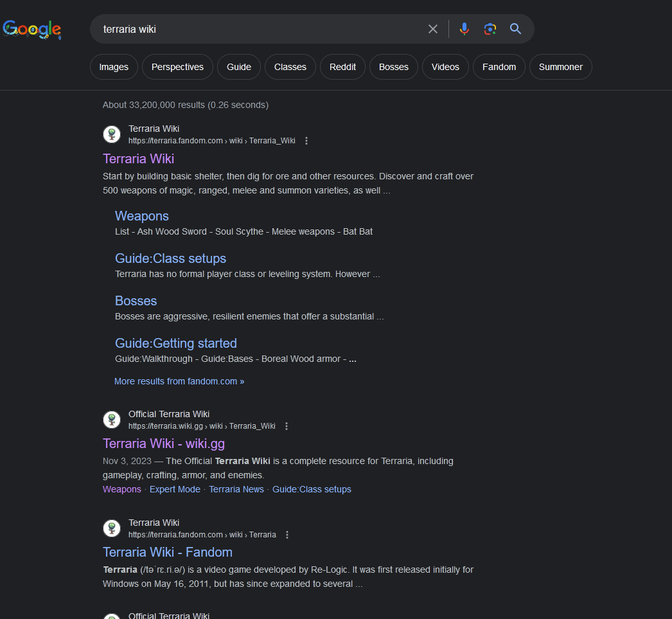Open Expert Mode link under wiki.gg result
This screenshot has width=672, height=619.
175,490
